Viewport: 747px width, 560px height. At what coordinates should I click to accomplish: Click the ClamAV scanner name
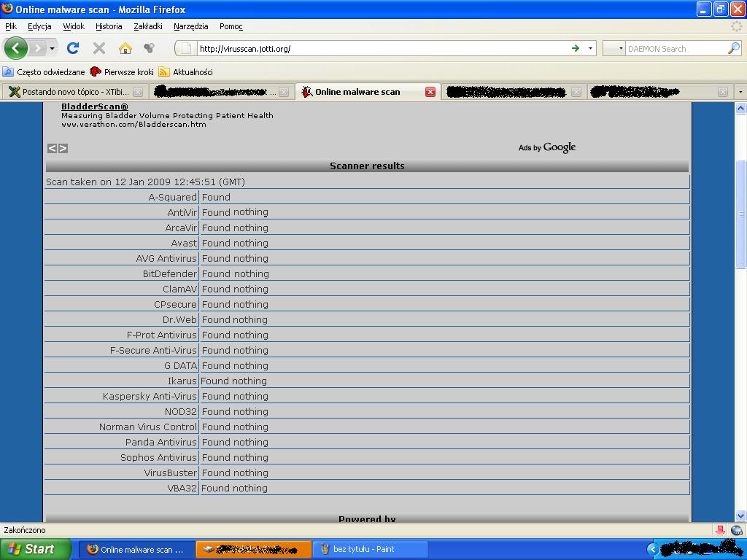(179, 289)
